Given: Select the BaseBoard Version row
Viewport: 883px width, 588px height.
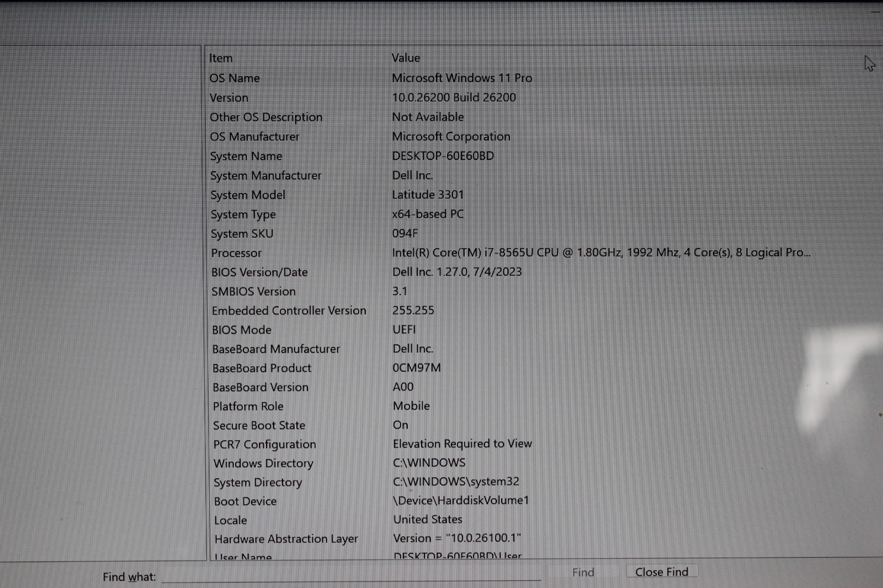Looking at the screenshot, I should click(x=260, y=387).
